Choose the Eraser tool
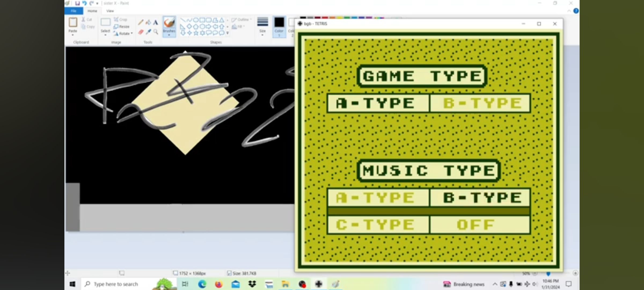644x290 pixels. click(141, 32)
